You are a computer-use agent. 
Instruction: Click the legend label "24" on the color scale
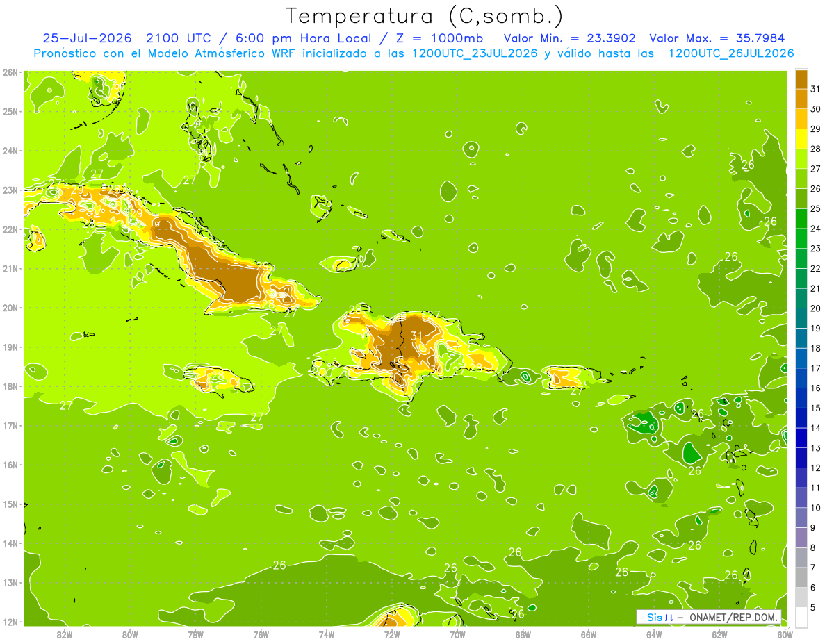[x=815, y=229]
